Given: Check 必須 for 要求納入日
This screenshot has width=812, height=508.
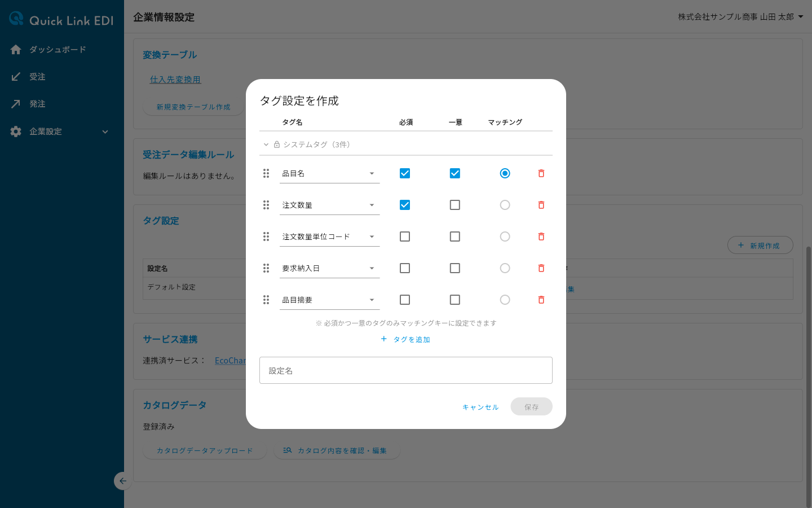Looking at the screenshot, I should 405,268.
